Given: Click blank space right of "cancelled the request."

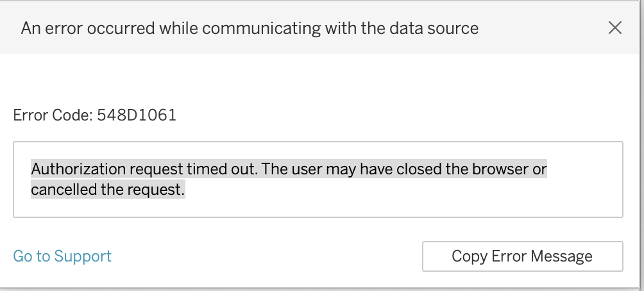Looking at the screenshot, I should 385,190.
